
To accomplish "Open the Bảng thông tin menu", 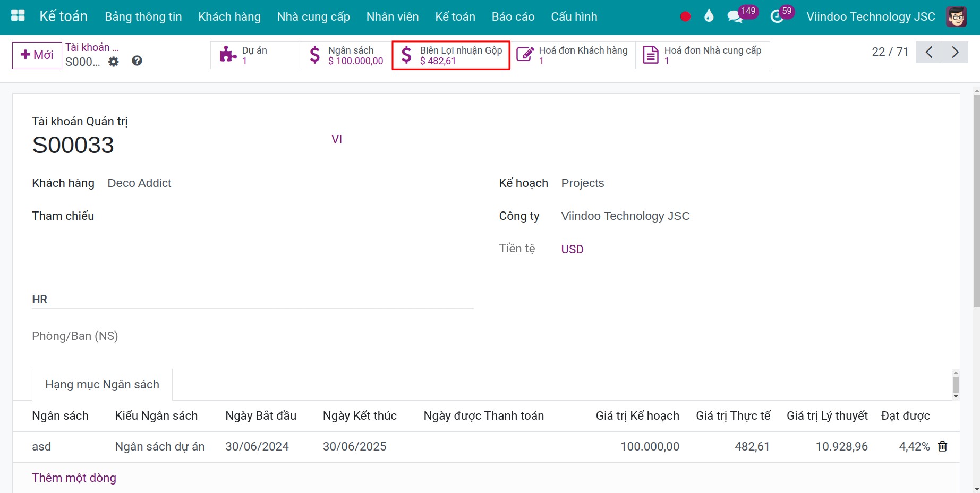I will coord(143,16).
